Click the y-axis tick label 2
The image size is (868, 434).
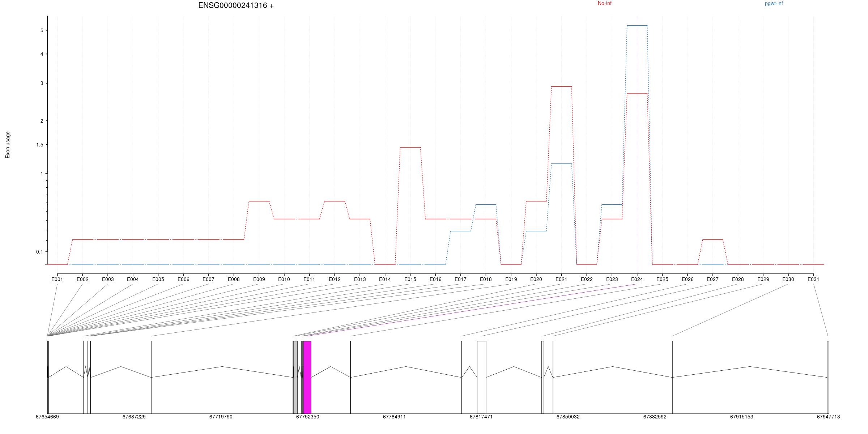pos(42,121)
